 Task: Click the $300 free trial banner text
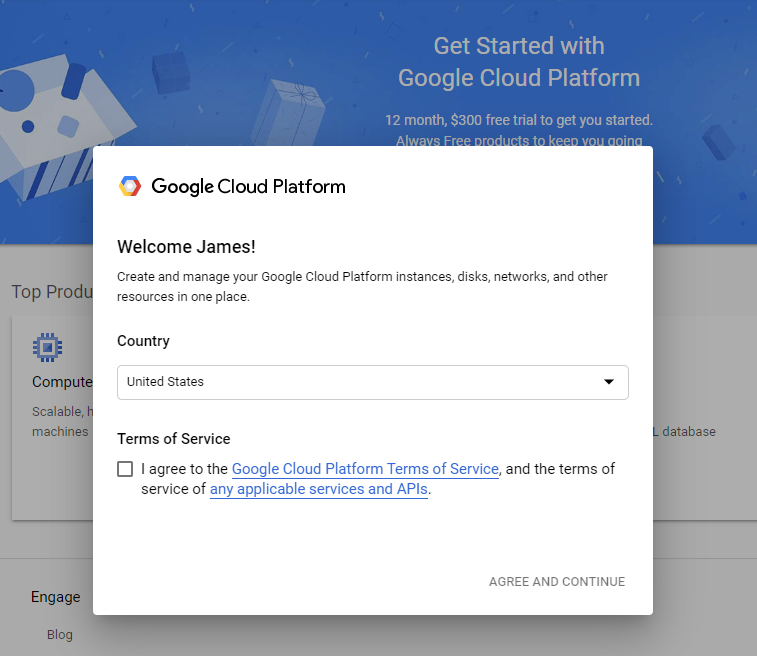click(x=519, y=120)
